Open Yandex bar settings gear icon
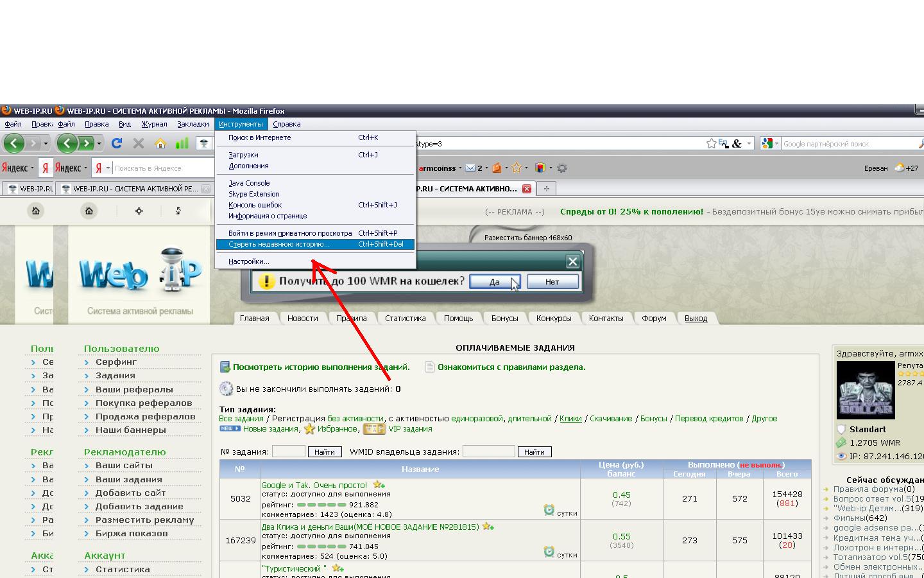The height and width of the screenshot is (578, 924). [x=562, y=168]
